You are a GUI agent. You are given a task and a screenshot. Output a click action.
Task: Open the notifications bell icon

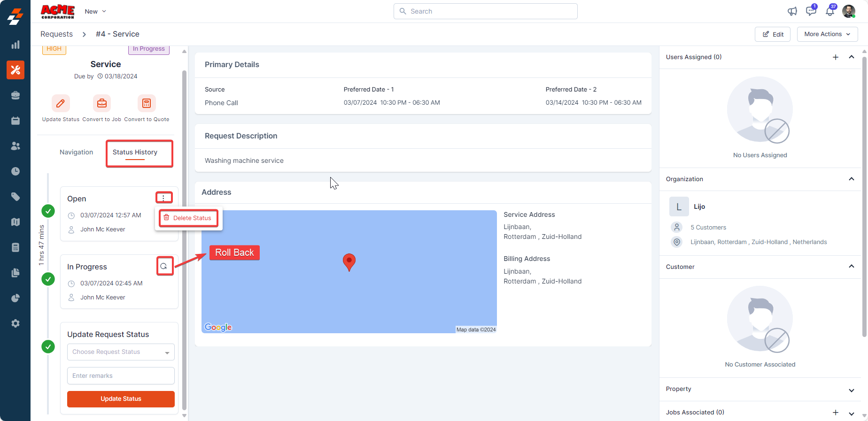click(830, 11)
